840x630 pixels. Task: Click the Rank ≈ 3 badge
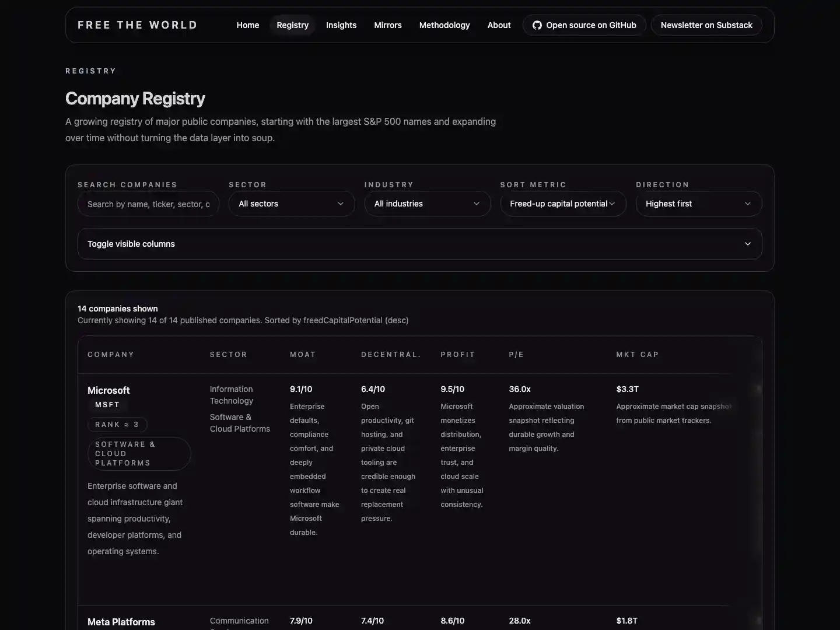click(x=117, y=425)
